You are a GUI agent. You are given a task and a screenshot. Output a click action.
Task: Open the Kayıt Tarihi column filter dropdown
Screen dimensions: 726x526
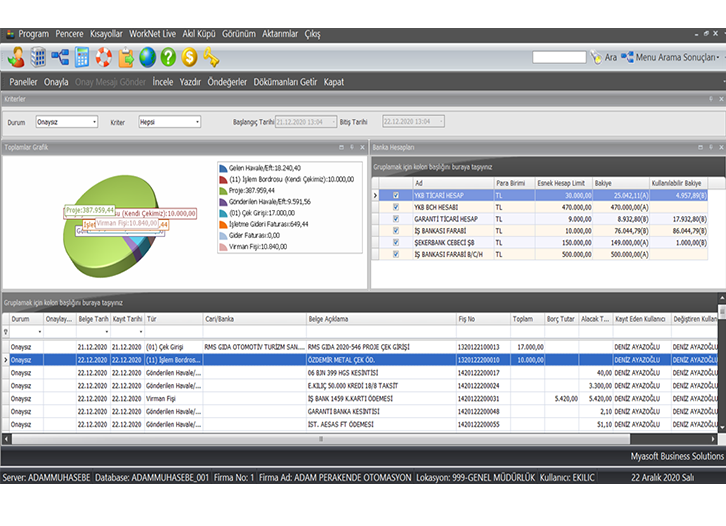[141, 332]
